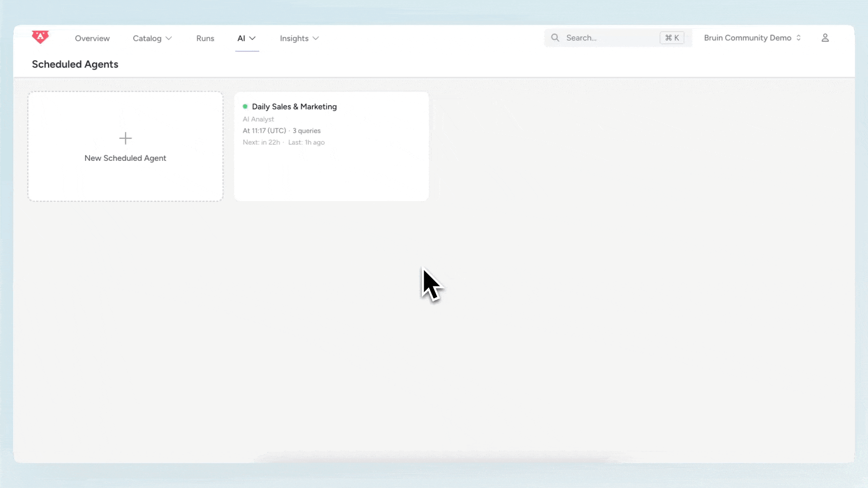Click the AI Analyst label on the agent card
Screen dimensions: 868x488
point(258,119)
